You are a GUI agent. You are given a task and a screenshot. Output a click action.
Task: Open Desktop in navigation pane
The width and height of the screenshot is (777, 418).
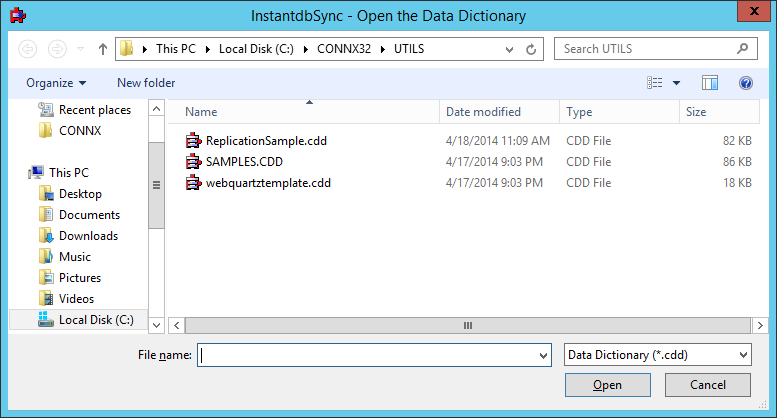(x=80, y=194)
